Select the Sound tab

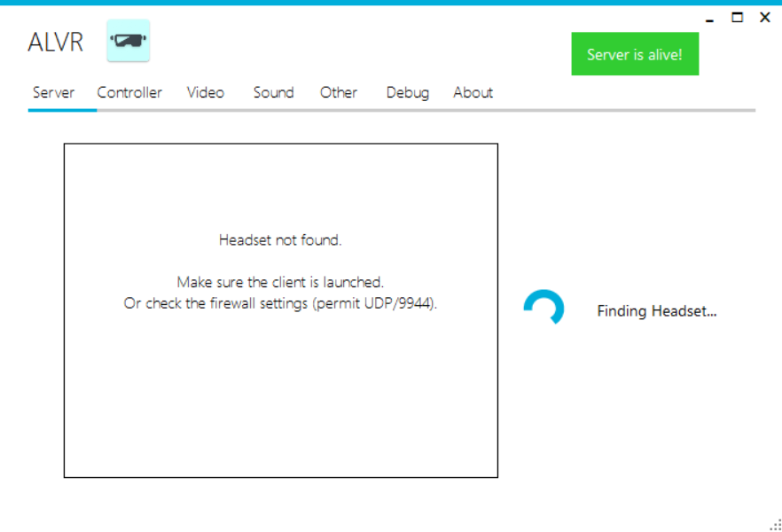pos(273,93)
